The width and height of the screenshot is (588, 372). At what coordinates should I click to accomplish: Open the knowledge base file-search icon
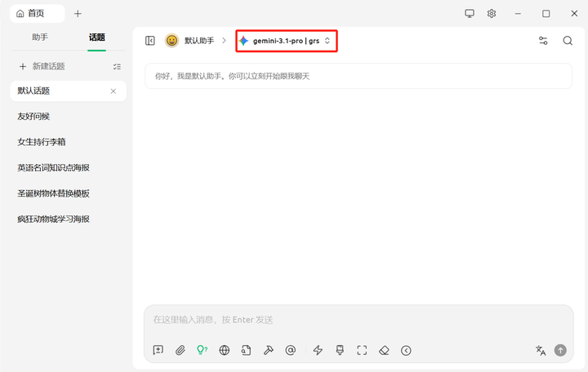246,350
